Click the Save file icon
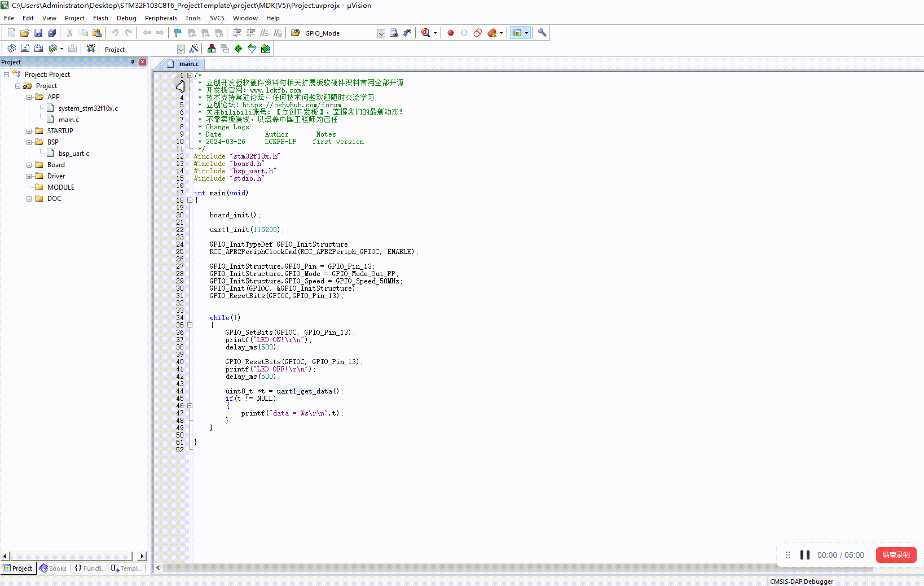This screenshot has width=924, height=586. [38, 33]
